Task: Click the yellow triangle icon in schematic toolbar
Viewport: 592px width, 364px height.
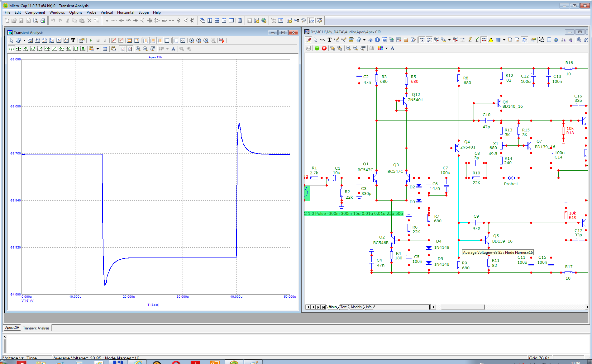Action: click(x=491, y=40)
